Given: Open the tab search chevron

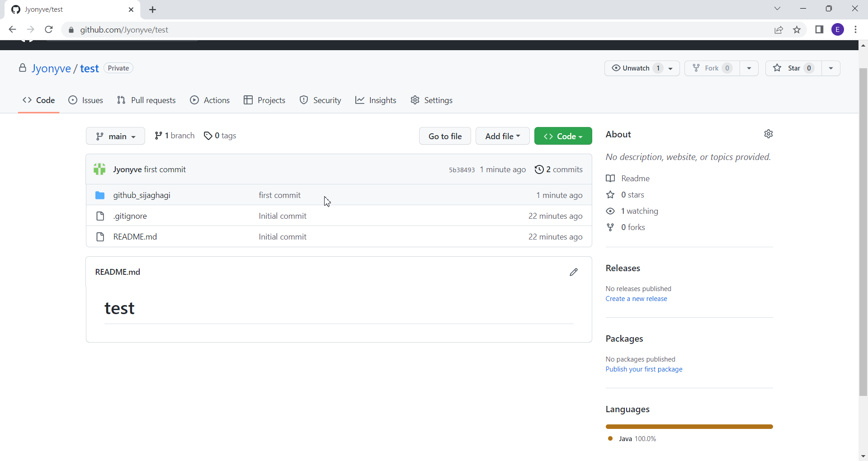Looking at the screenshot, I should (x=777, y=9).
